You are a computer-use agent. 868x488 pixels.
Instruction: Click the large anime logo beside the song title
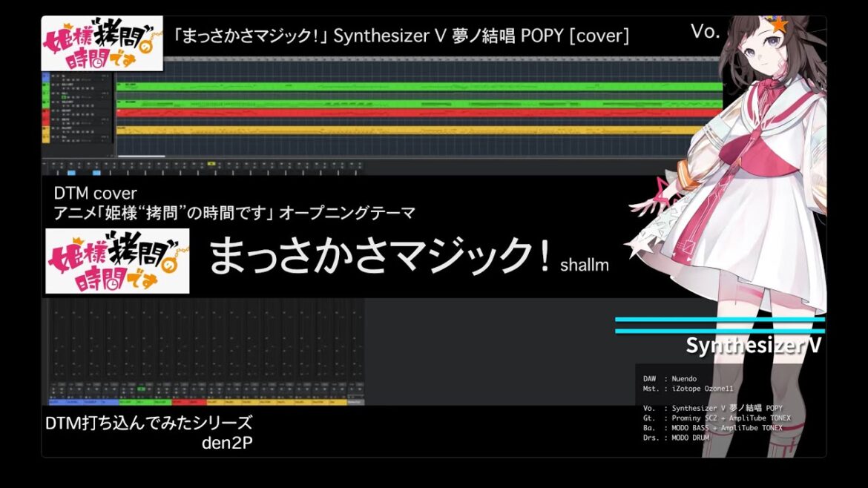pos(117,261)
